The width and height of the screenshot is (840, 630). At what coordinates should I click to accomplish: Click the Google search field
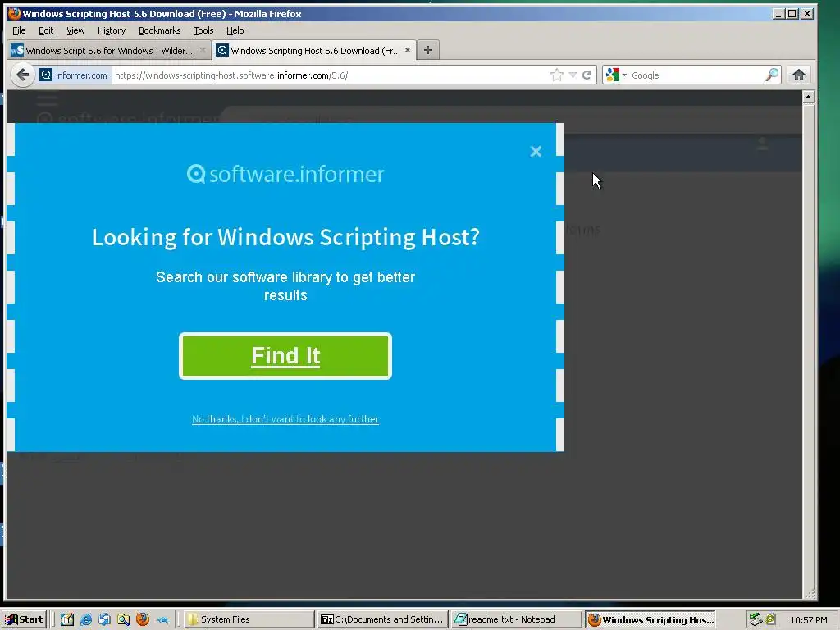point(696,75)
